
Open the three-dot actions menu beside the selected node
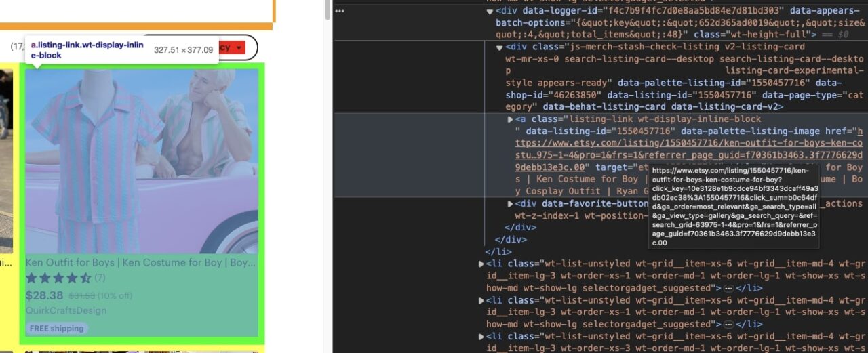pos(340,12)
